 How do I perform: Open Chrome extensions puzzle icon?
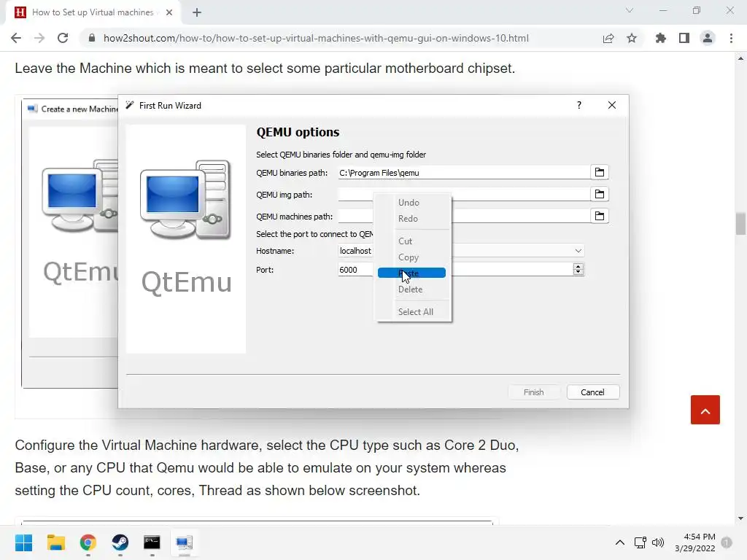(x=661, y=38)
